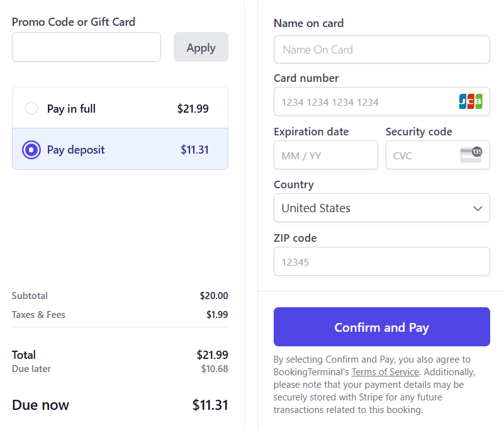The height and width of the screenshot is (430, 504).
Task: Click the Due now $11.31 amount
Action: [x=210, y=405]
